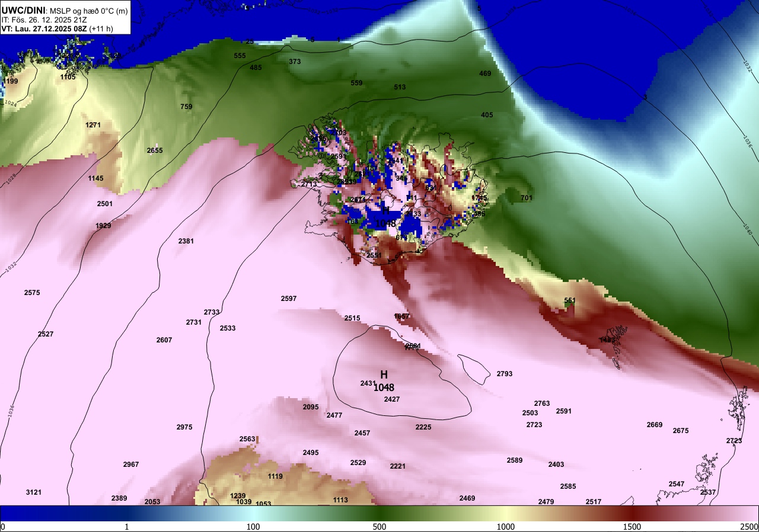Image resolution: width=759 pixels, height=532 pixels.
Task: Click the 100 tick on the color scale
Action: 253,527
